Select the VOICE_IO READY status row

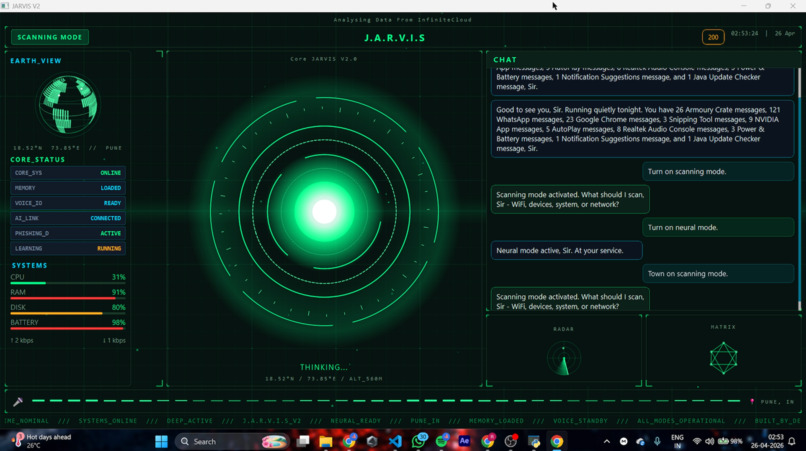[68, 203]
